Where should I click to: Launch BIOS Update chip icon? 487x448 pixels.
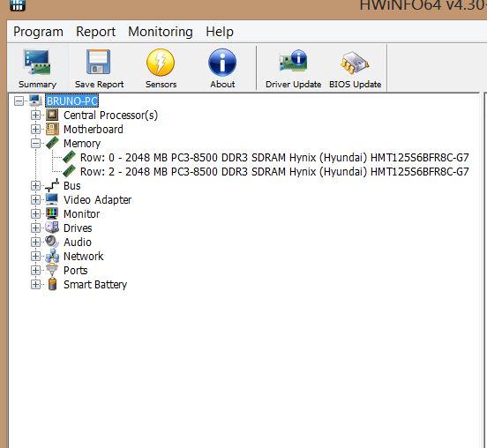355,62
